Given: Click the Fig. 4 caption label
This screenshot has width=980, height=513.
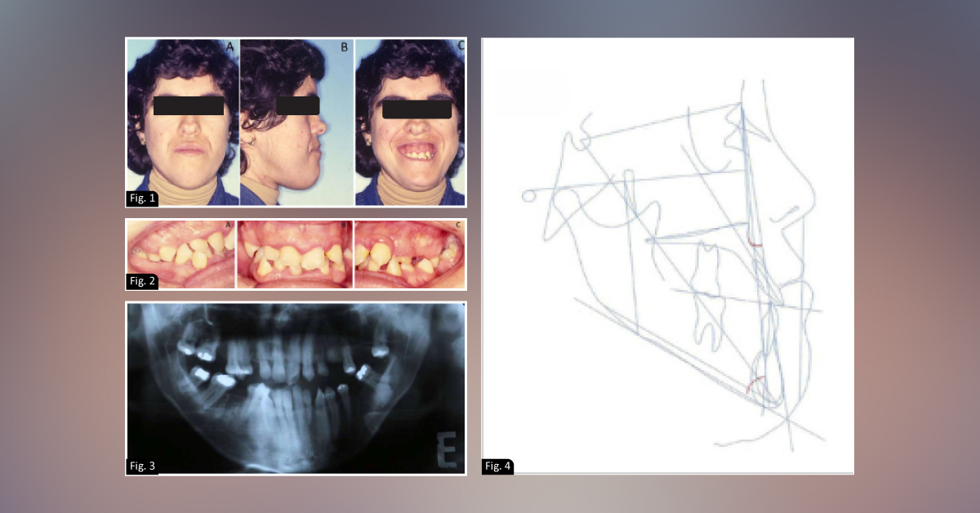Looking at the screenshot, I should (x=497, y=466).
